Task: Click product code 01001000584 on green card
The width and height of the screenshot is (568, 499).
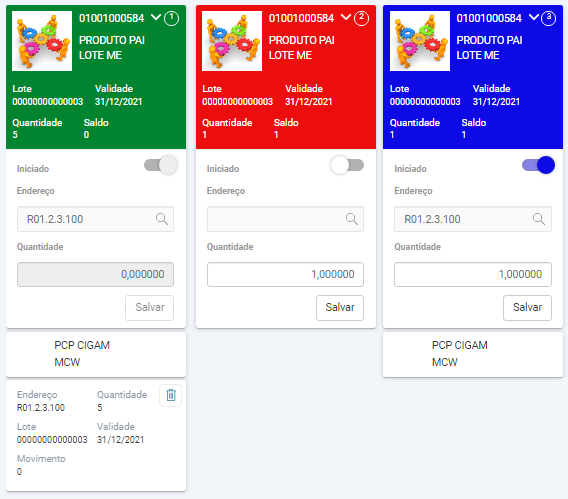Action: point(112,18)
